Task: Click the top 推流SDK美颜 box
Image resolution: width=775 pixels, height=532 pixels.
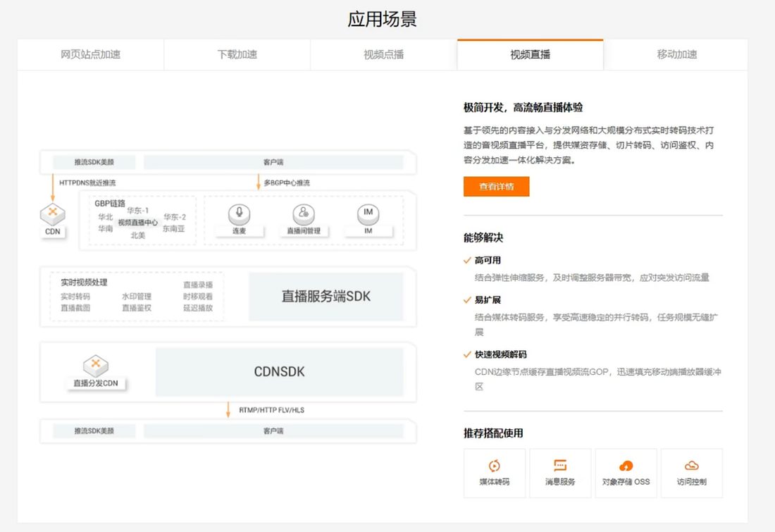Action: pos(94,162)
